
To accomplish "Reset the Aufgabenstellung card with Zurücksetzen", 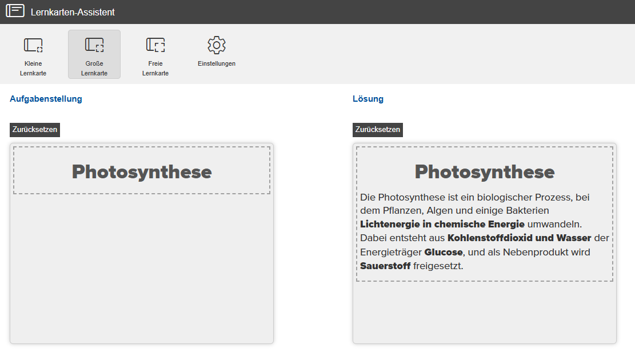I will [35, 130].
